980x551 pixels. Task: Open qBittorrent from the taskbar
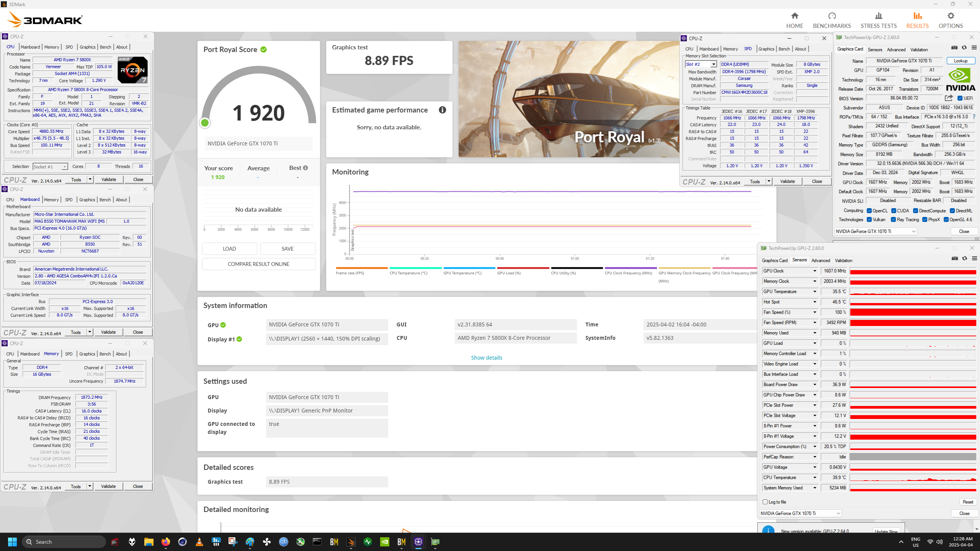coord(284,542)
